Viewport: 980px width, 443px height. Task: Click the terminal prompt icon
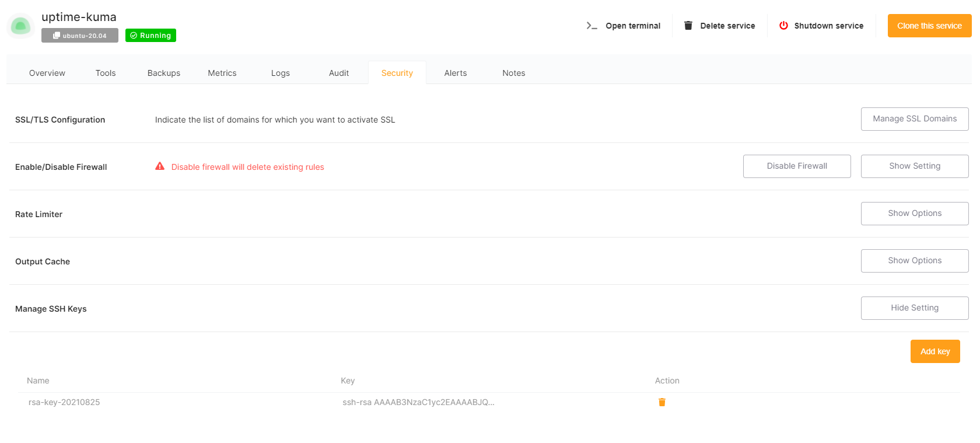pos(591,26)
